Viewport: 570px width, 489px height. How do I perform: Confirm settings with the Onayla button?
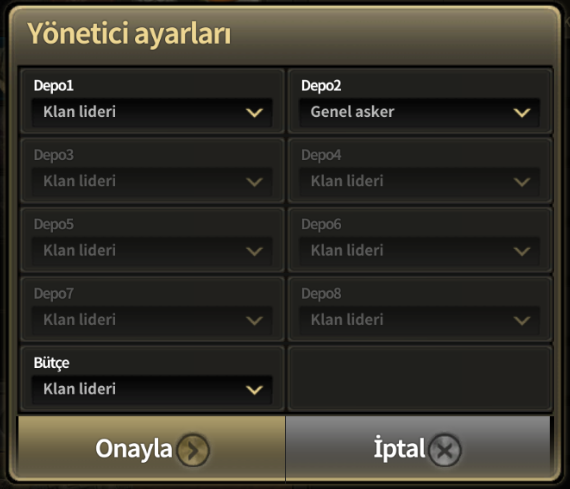pos(152,448)
